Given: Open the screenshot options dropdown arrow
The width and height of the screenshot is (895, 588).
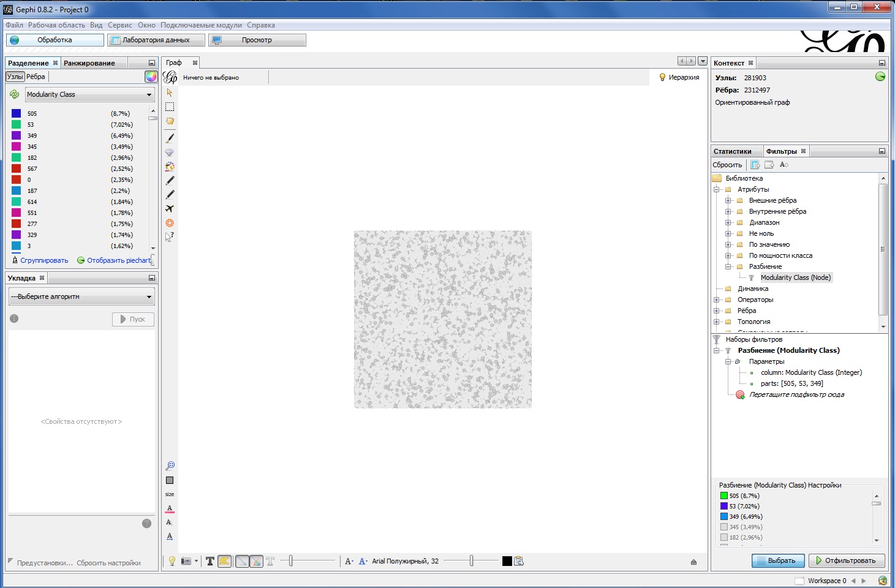Looking at the screenshot, I should 196,561.
